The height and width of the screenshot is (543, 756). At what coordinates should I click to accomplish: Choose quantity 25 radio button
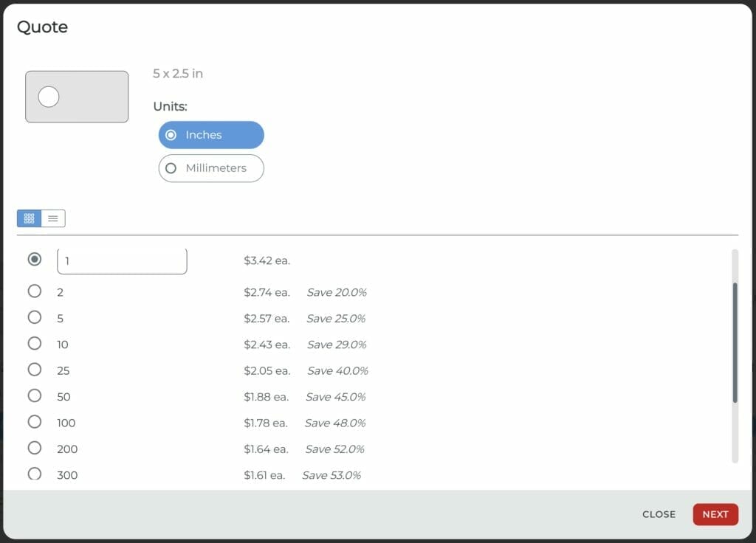click(35, 370)
